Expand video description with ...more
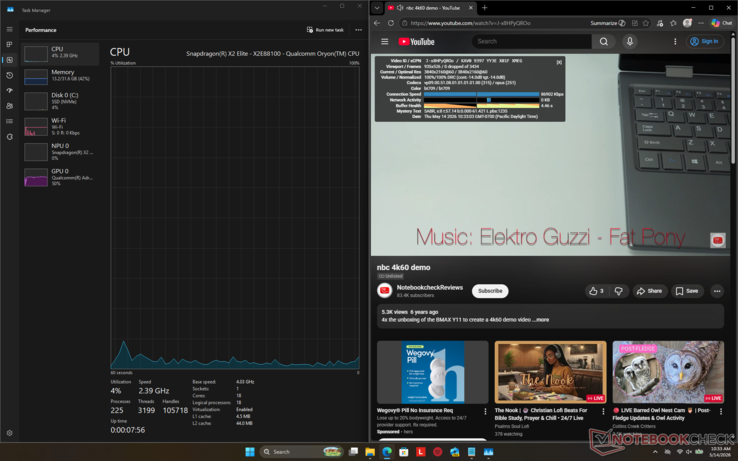Viewport: 738px width, 461px height. (x=542, y=319)
